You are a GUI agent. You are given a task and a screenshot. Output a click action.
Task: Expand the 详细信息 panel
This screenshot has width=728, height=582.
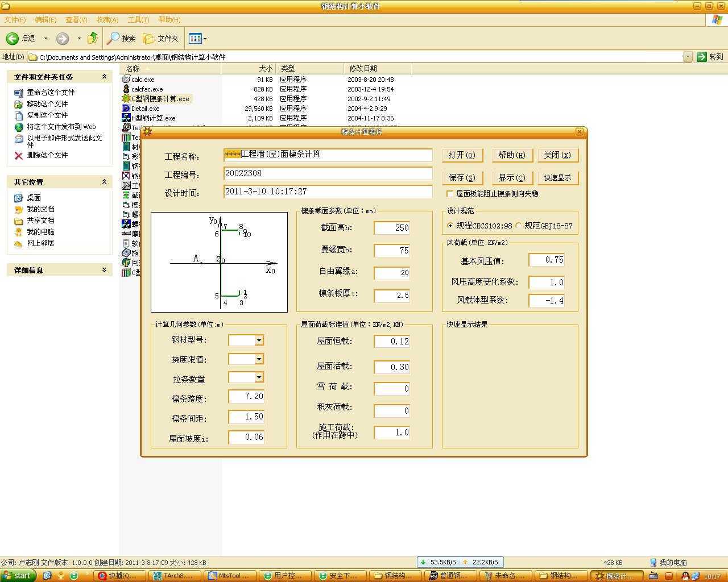[x=104, y=270]
